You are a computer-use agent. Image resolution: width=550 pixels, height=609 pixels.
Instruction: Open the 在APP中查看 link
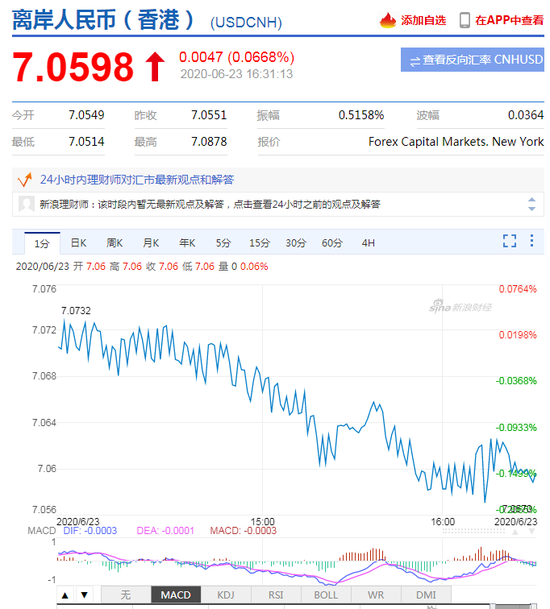point(509,20)
